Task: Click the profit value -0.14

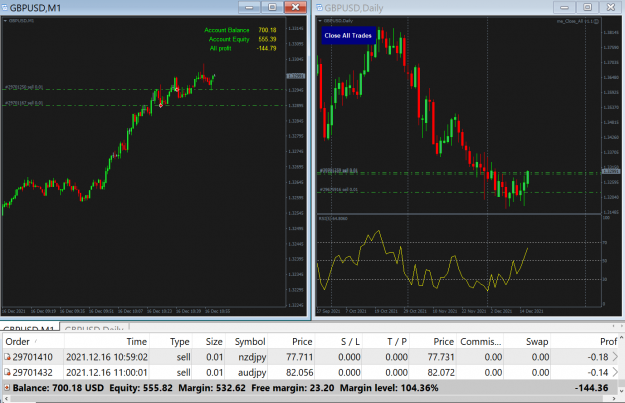Action: coord(598,372)
